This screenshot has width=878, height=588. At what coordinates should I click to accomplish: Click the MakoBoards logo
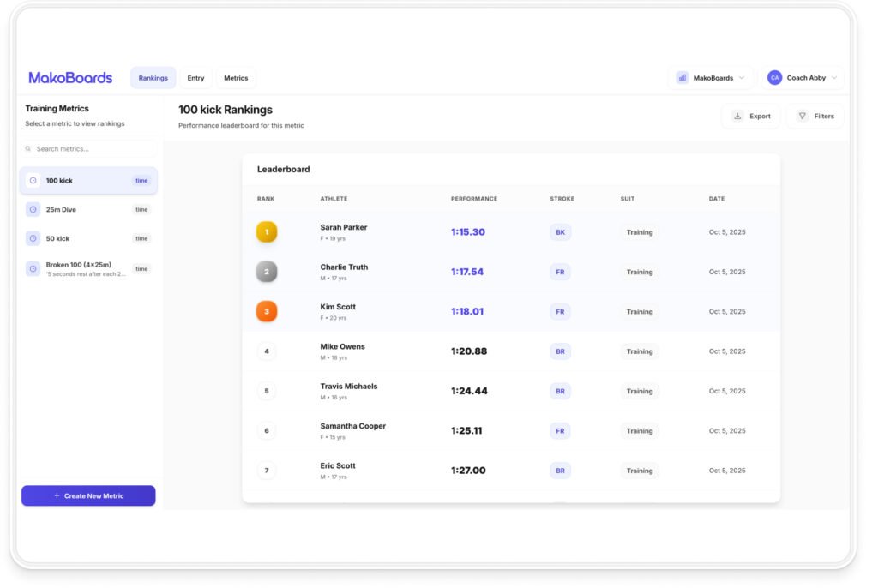70,78
